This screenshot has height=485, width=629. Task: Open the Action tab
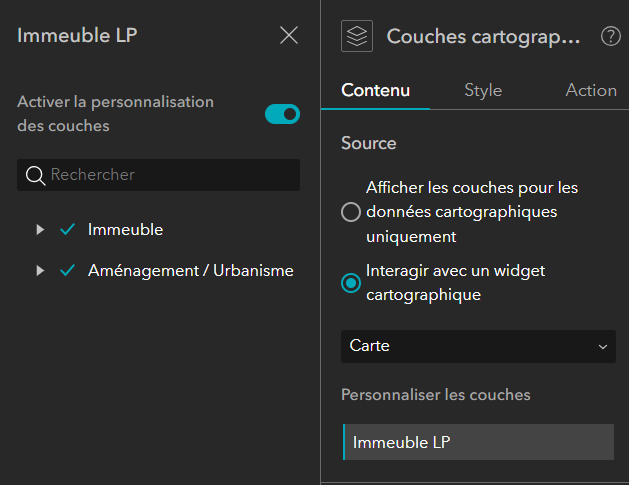(x=591, y=90)
